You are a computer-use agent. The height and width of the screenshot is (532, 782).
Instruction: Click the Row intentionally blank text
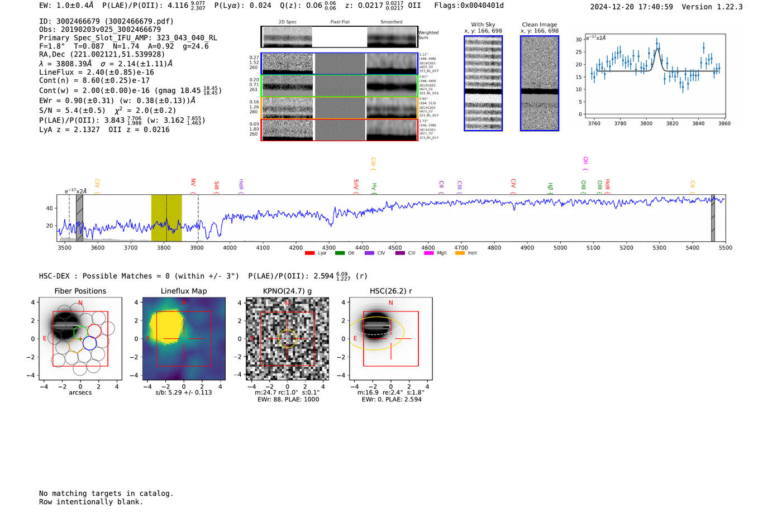point(91,502)
